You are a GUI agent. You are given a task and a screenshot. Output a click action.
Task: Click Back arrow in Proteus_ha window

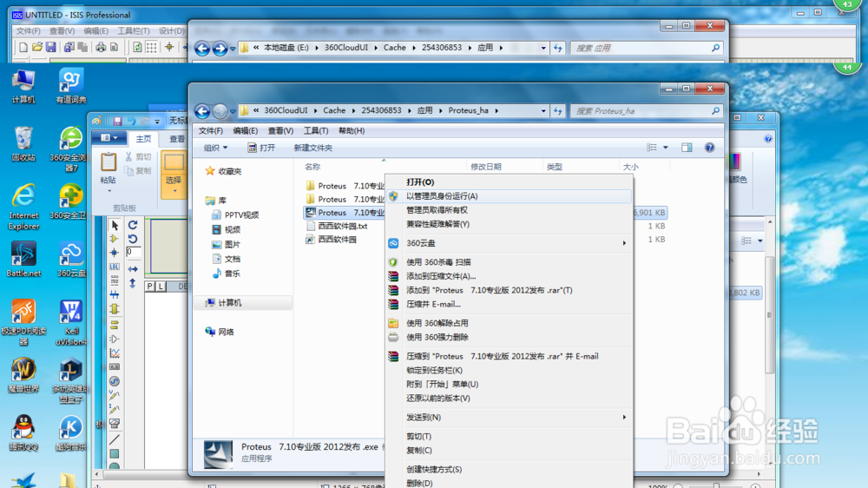[202, 111]
